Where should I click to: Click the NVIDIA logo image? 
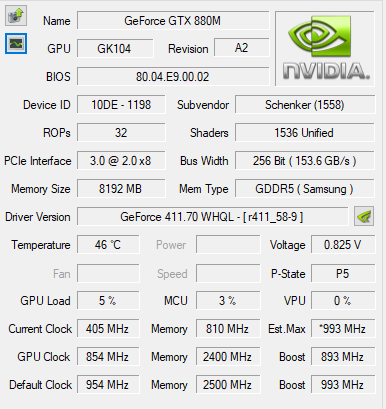(x=325, y=49)
